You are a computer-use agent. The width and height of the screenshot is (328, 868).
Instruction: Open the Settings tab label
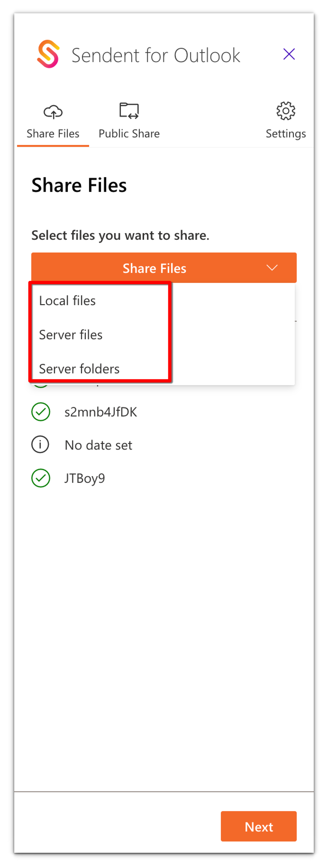click(286, 134)
